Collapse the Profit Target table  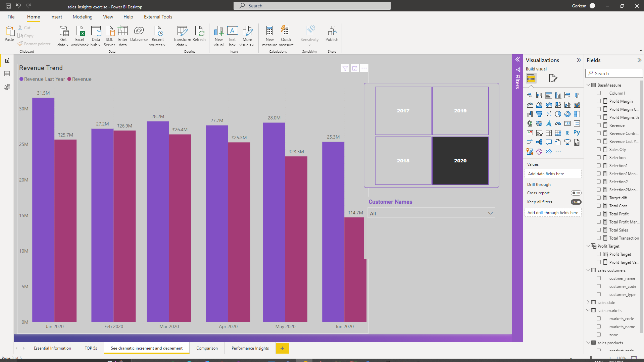[x=588, y=246]
